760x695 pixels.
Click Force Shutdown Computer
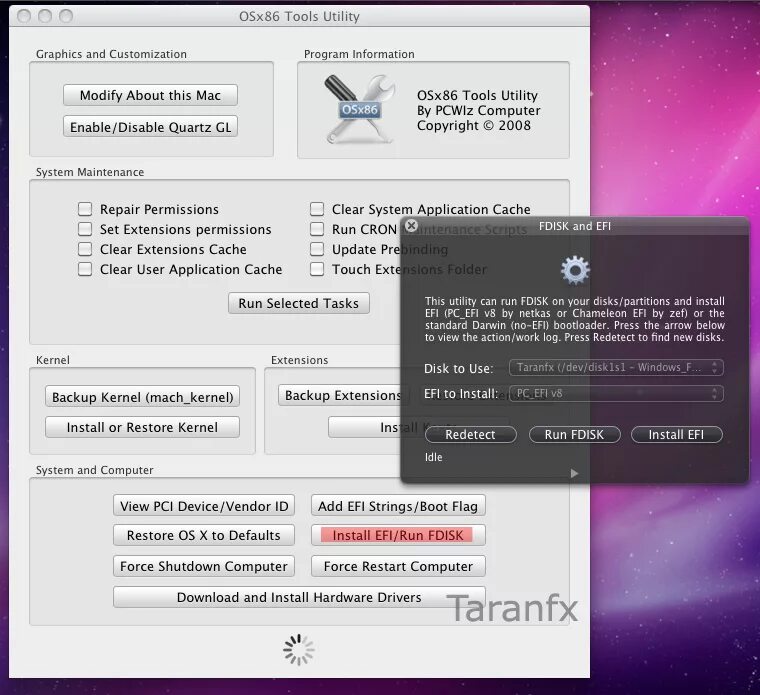click(204, 566)
